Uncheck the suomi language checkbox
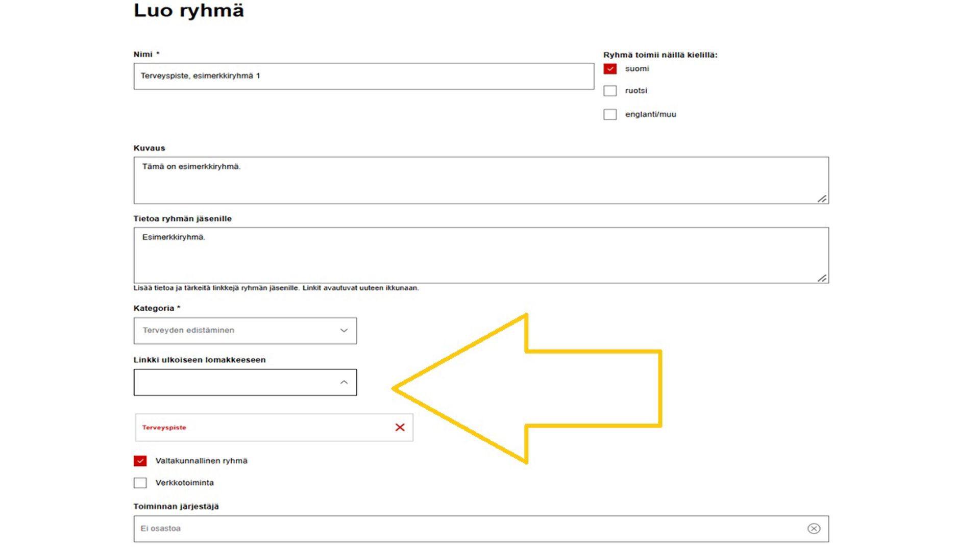The width and height of the screenshot is (980, 547). (610, 68)
